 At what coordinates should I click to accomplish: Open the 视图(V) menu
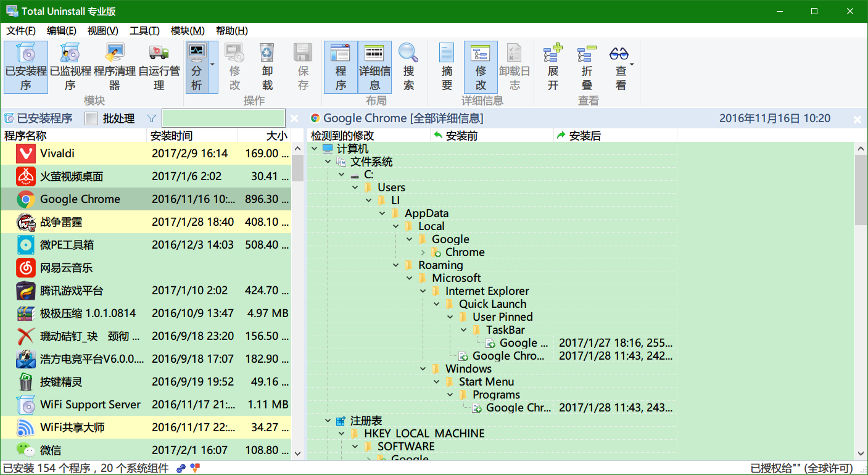tap(103, 31)
